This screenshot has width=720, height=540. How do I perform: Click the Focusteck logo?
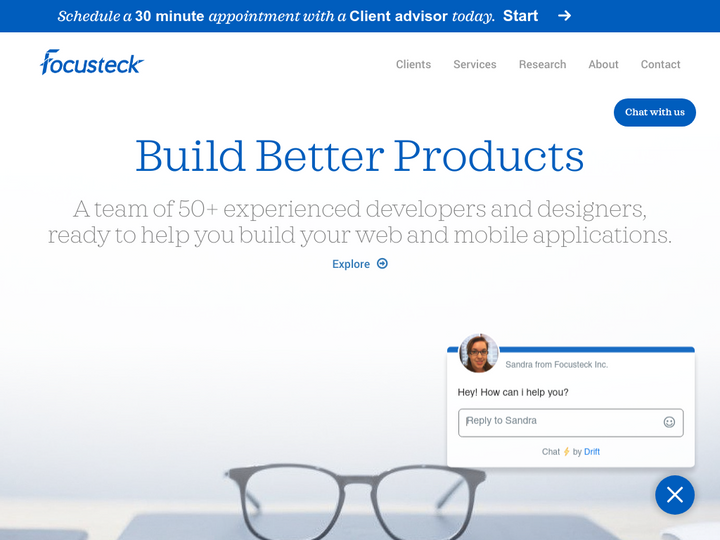point(92,63)
